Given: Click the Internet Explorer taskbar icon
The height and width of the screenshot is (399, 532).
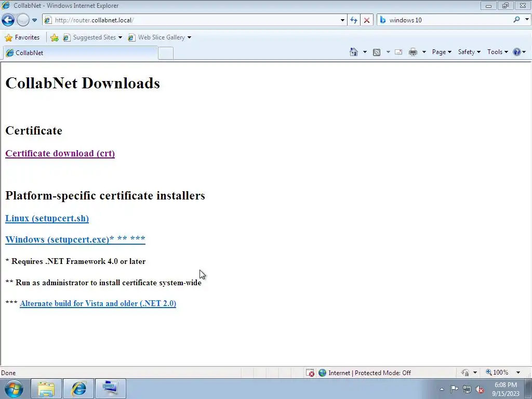Looking at the screenshot, I should 78,389.
